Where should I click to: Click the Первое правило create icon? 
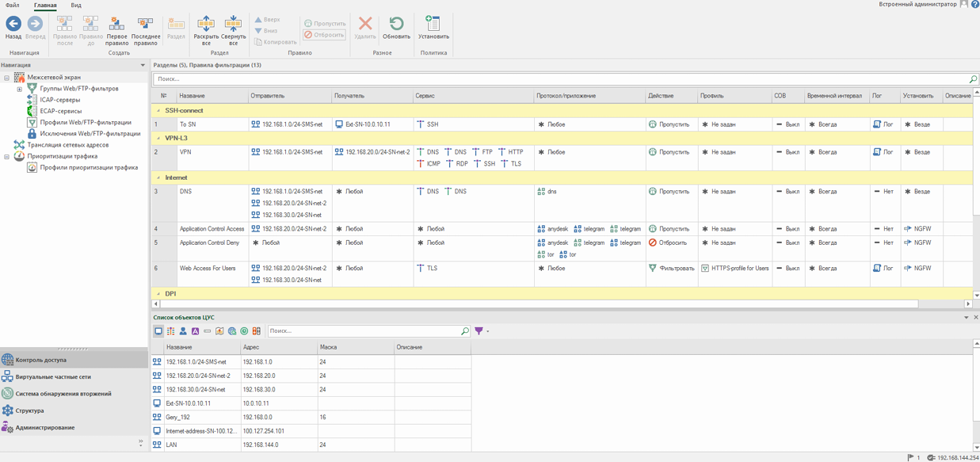pyautogui.click(x=116, y=25)
